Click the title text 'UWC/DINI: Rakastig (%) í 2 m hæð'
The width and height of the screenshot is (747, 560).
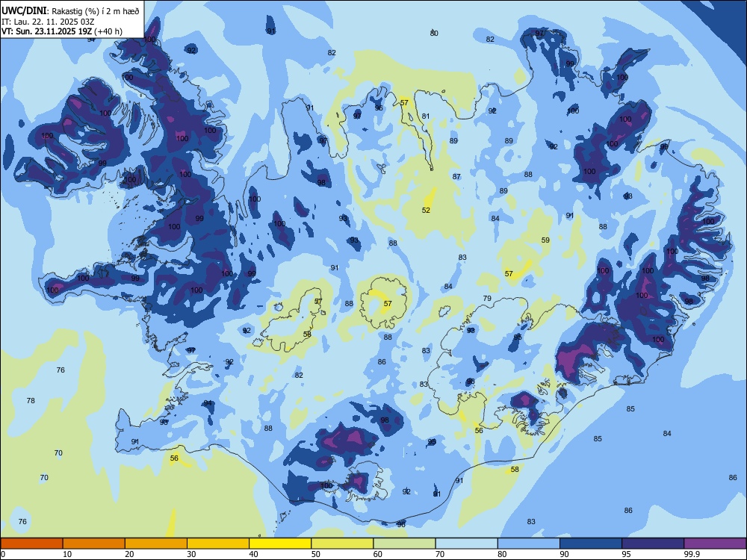[x=70, y=11]
